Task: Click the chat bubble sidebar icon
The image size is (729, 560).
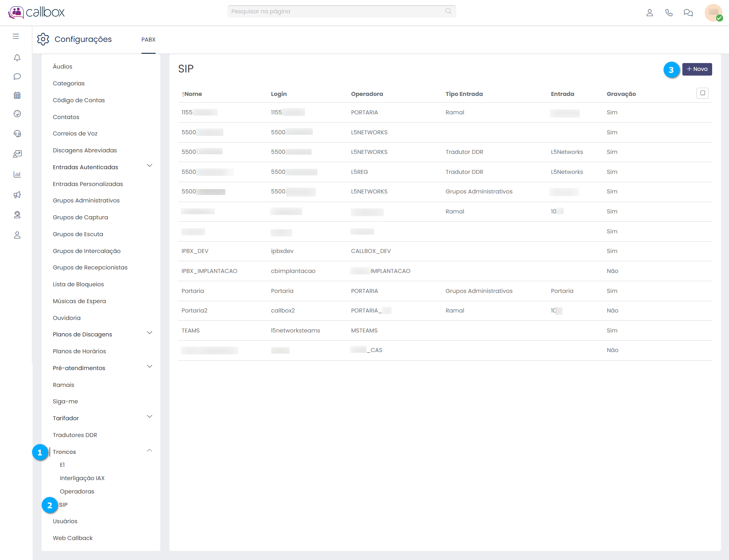Action: click(17, 77)
